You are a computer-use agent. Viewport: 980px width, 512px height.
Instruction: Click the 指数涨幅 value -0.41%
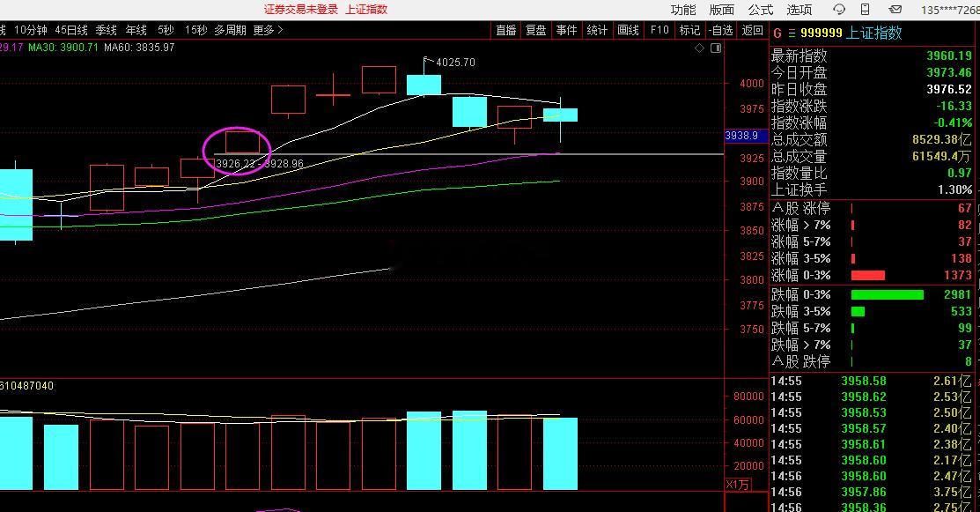pos(953,122)
